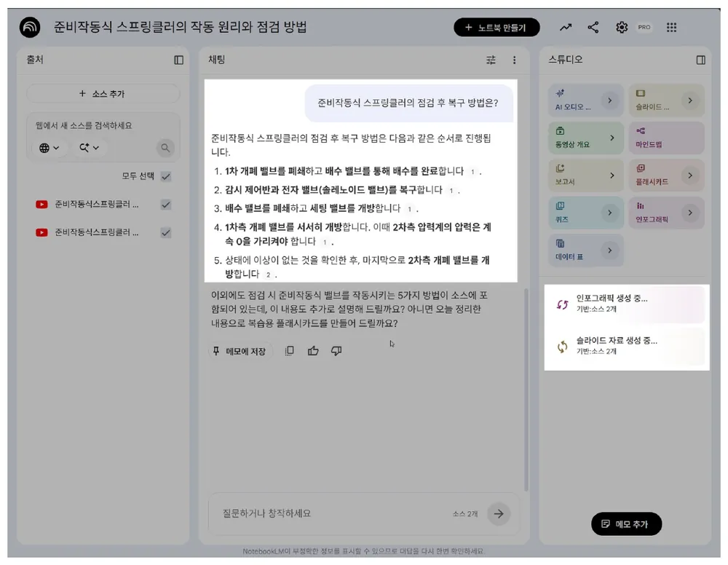
Task: Copy the chat response
Action: pos(289,350)
